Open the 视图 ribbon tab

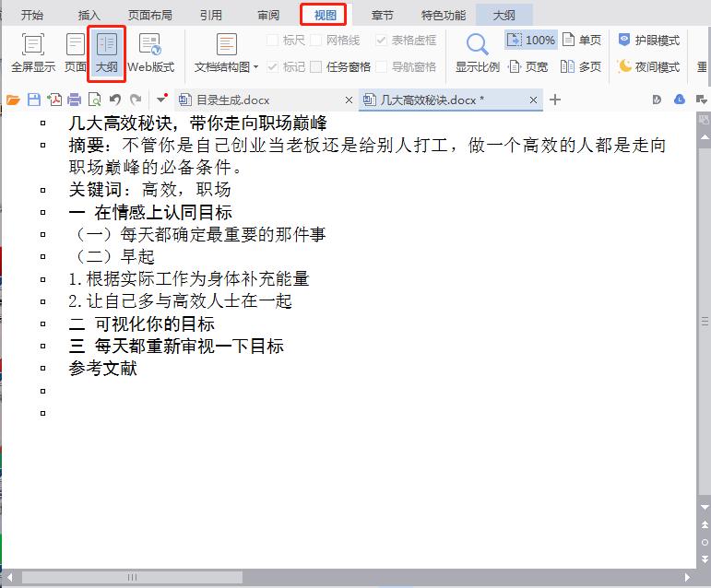(x=325, y=15)
